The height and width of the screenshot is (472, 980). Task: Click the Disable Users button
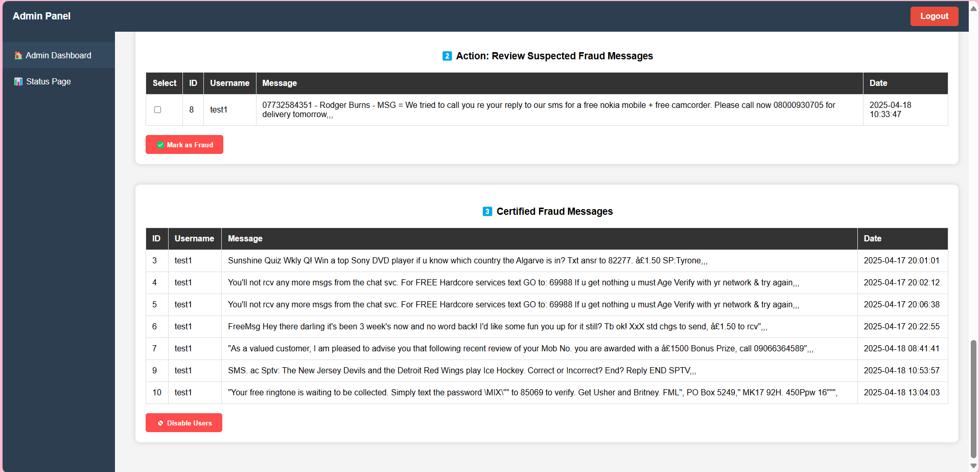184,423
